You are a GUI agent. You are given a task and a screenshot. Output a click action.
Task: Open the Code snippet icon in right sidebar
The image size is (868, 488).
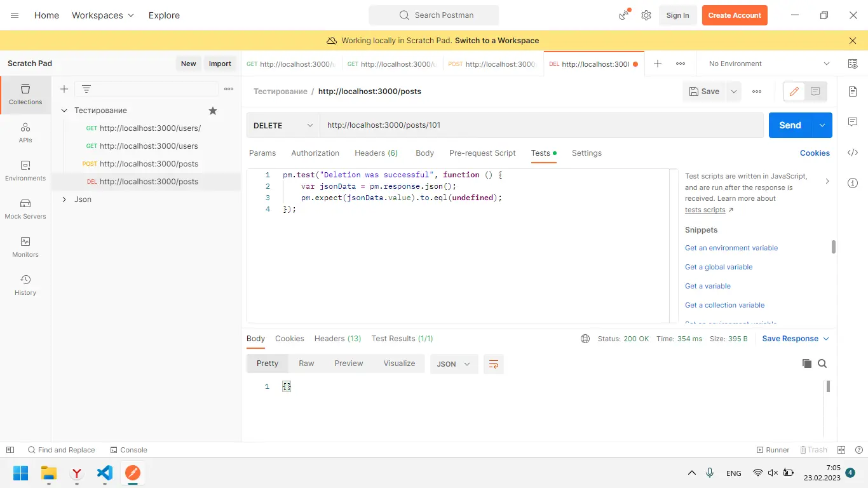click(853, 152)
